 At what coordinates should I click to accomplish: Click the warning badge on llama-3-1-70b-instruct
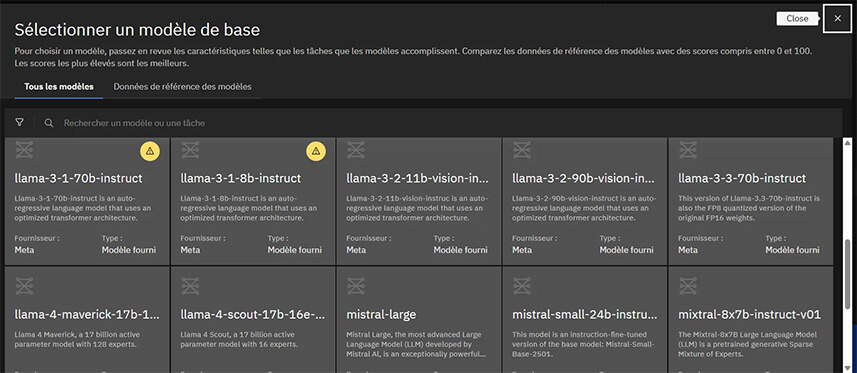pyautogui.click(x=150, y=151)
